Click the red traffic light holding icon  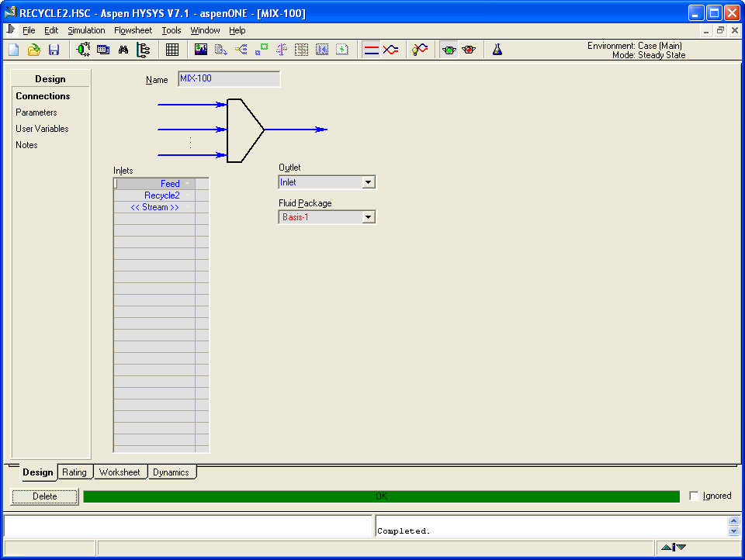(x=469, y=50)
